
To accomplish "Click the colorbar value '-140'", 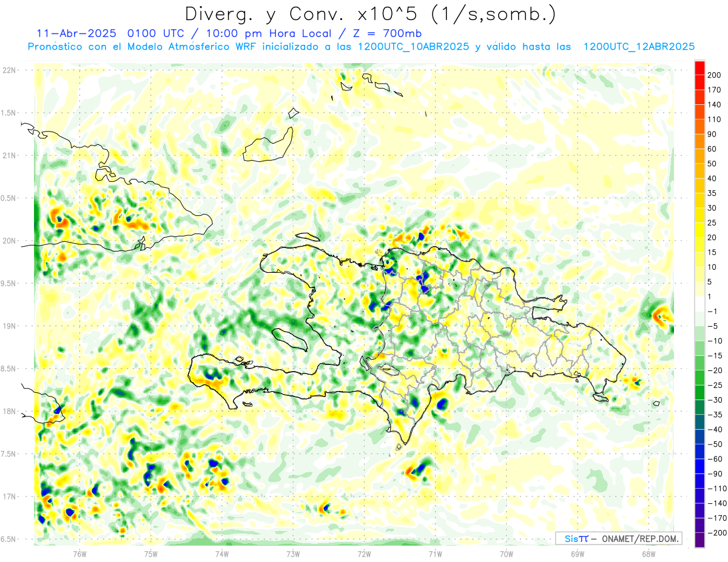I will (717, 503).
